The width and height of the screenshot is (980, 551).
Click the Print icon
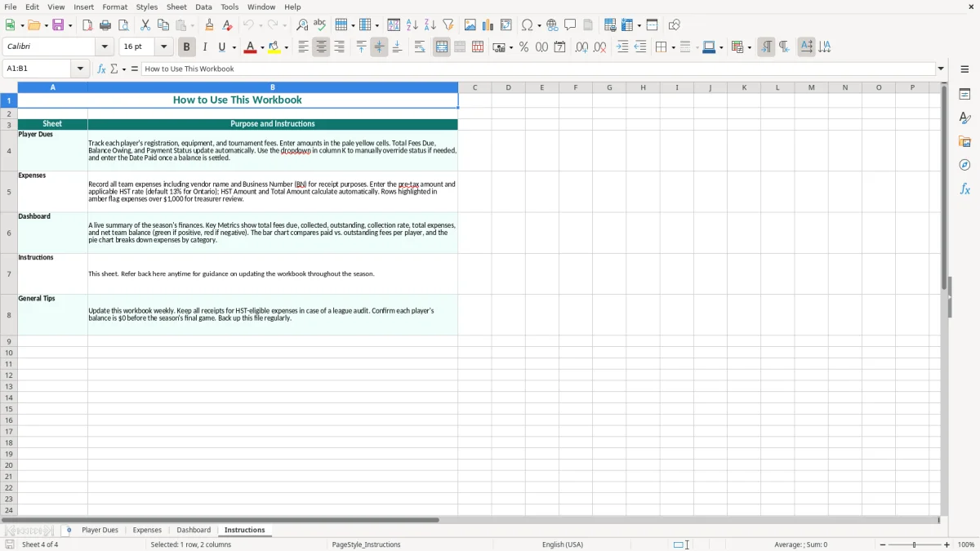[x=105, y=25]
